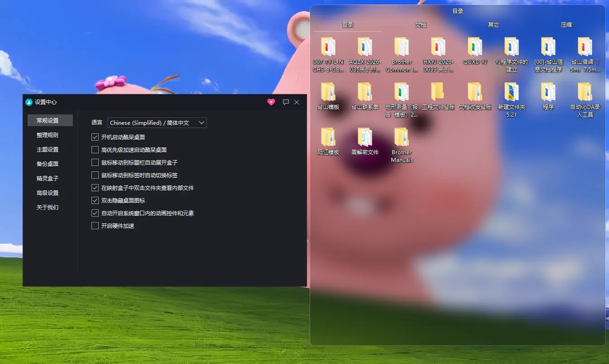Image resolution: width=609 pixels, height=364 pixels.
Task: Open the 语言 language dropdown
Action: tap(157, 123)
